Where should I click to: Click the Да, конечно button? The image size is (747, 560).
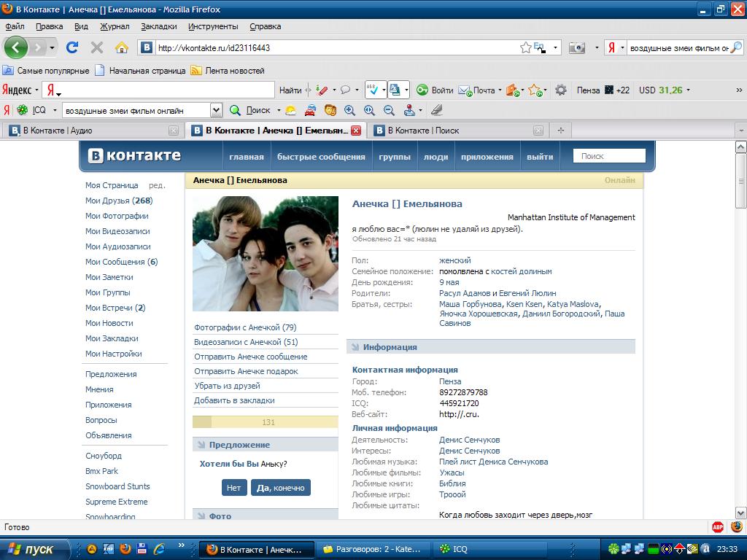pyautogui.click(x=281, y=488)
